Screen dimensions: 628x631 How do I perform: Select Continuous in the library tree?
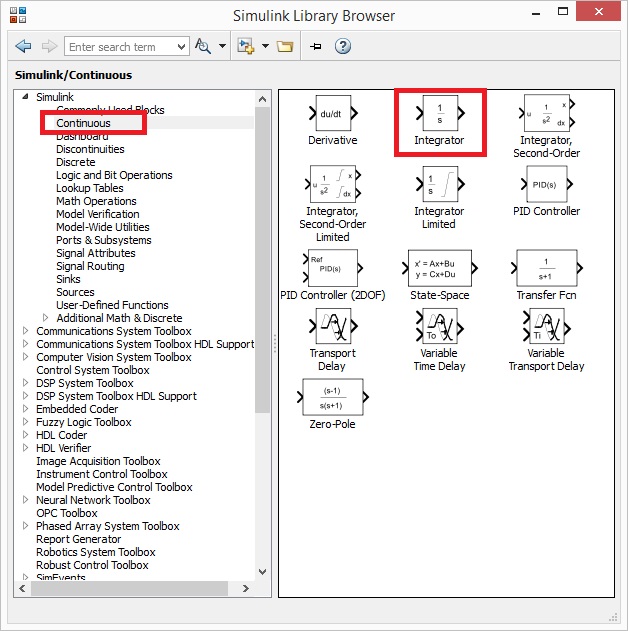point(83,123)
